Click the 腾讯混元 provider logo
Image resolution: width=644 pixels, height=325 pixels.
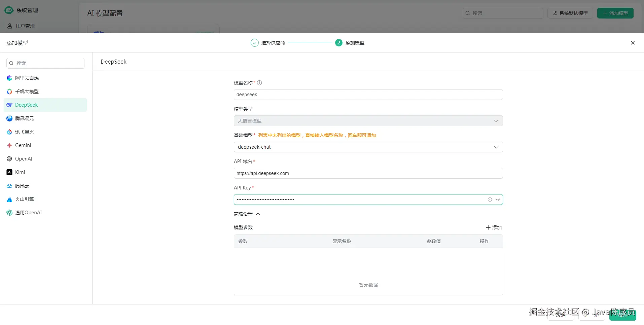coord(9,118)
